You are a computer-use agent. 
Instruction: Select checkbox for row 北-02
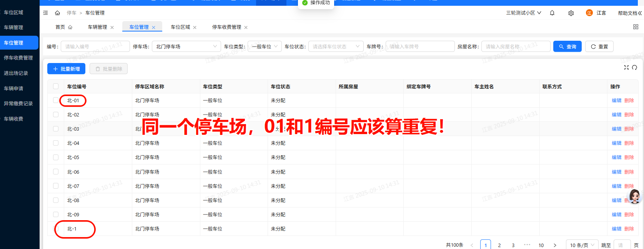(56, 115)
